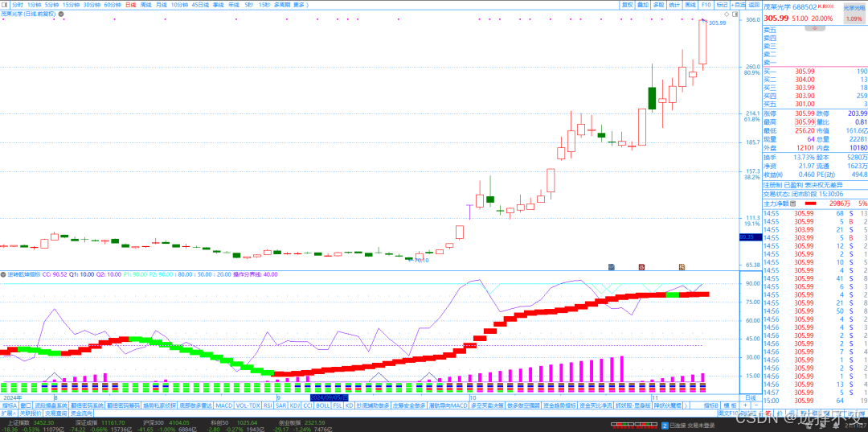Apply BOLL indicator

tap(323, 405)
